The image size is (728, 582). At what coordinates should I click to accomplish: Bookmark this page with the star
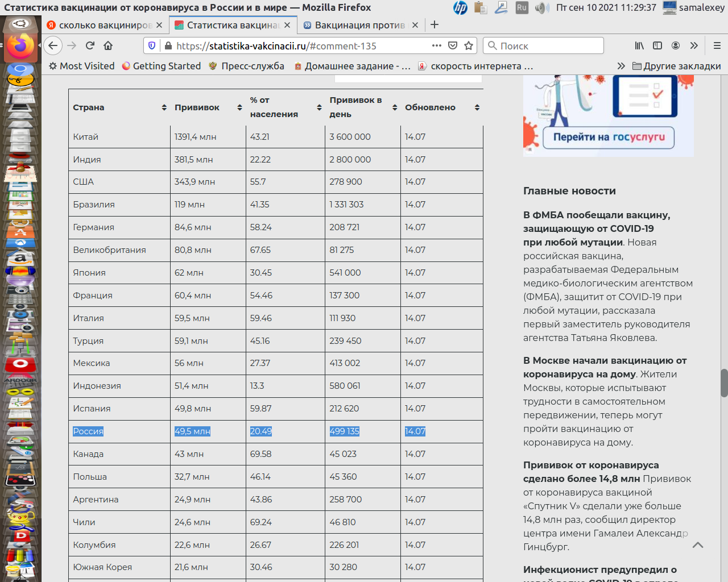click(469, 45)
